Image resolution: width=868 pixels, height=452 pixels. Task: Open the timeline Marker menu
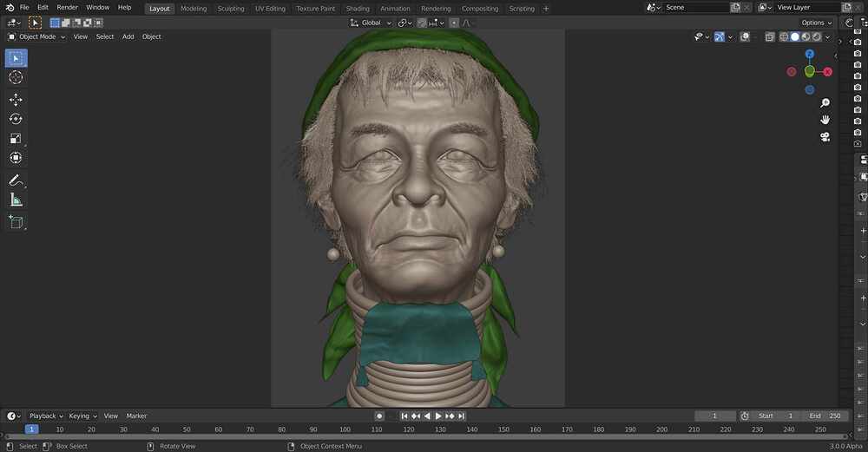(136, 416)
